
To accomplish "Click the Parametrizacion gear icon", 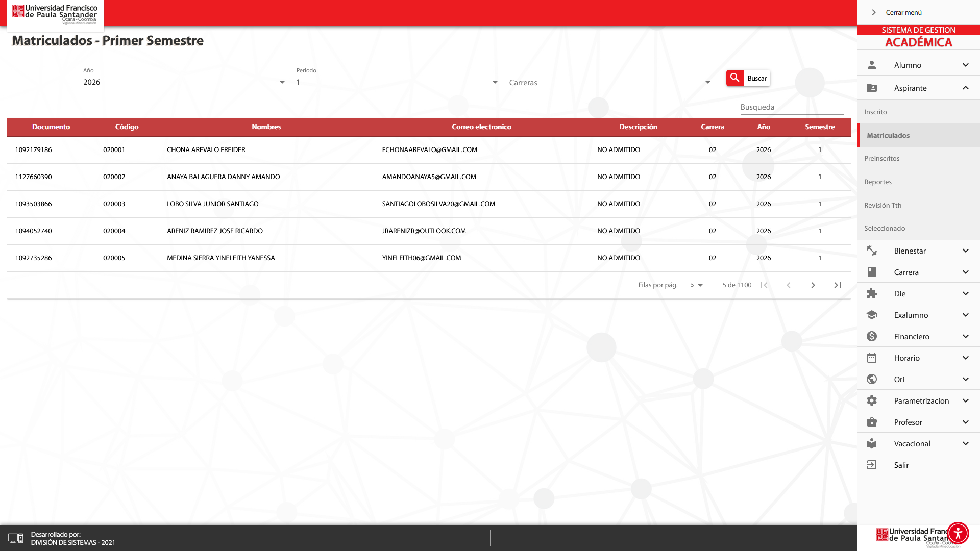I will click(x=872, y=400).
